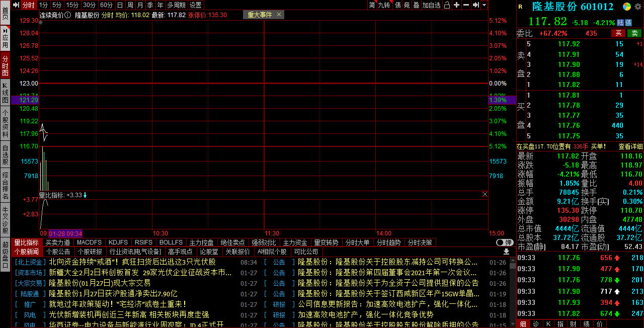The width and height of the screenshot is (644, 328).
Task: Switch to the 个股研报 news tab
Action: point(90,252)
